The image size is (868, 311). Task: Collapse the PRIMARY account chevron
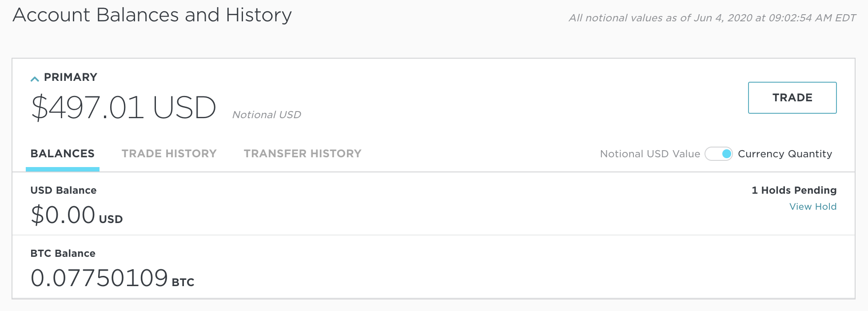tap(35, 79)
